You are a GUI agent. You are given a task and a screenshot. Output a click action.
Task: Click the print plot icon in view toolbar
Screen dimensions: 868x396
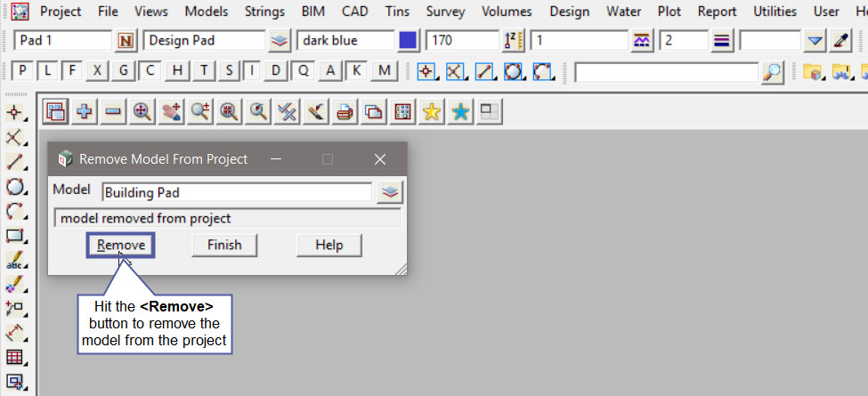coord(345,112)
